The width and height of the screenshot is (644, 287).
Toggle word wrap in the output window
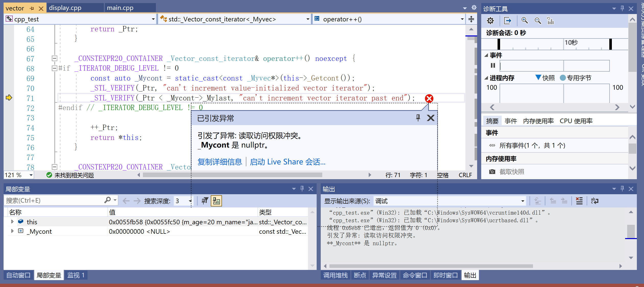click(x=595, y=201)
